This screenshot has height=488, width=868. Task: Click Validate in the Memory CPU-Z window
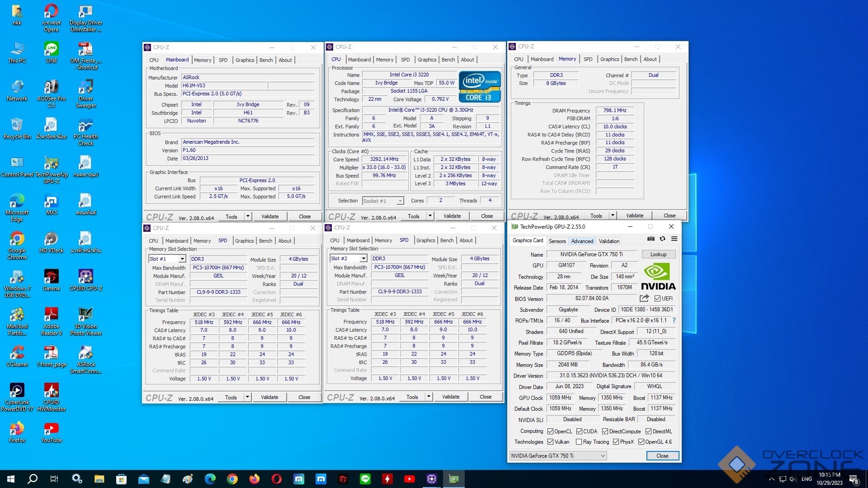[634, 216]
